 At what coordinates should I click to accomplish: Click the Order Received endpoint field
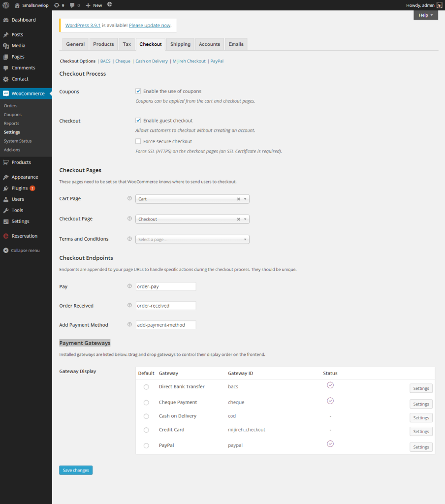pos(165,306)
